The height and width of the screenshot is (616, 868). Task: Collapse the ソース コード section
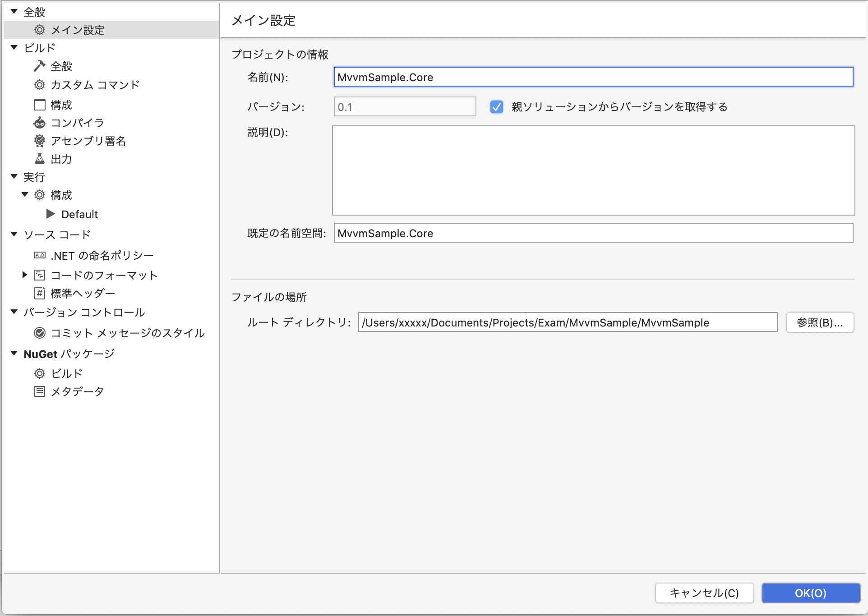coord(14,234)
